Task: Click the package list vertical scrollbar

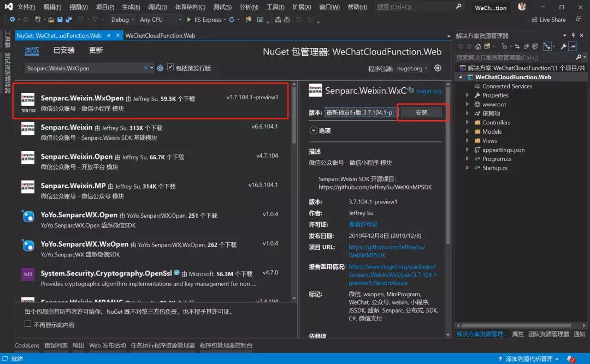Action: click(294, 190)
